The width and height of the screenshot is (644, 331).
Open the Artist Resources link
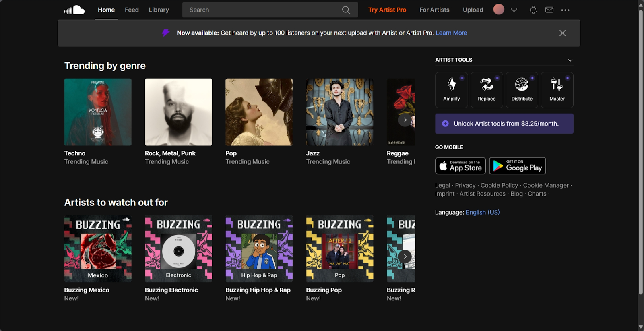pos(483,194)
